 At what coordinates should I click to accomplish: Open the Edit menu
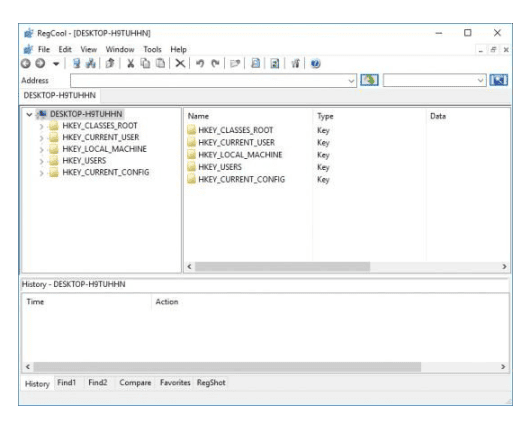(65, 49)
